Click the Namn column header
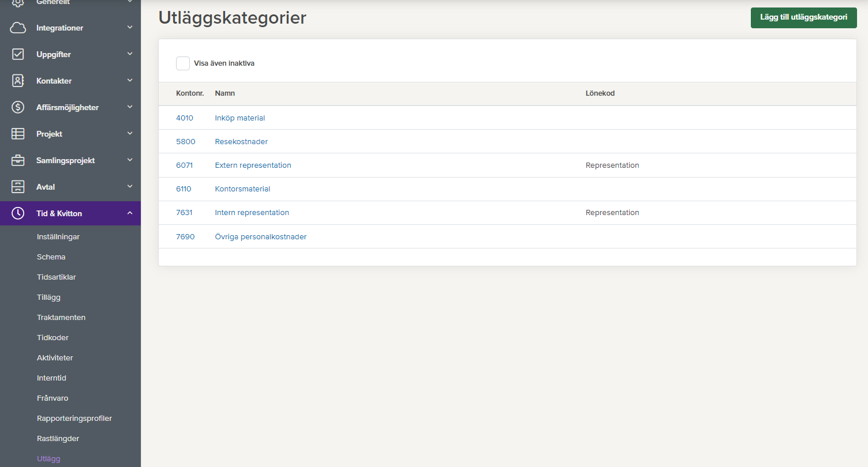 [x=225, y=93]
